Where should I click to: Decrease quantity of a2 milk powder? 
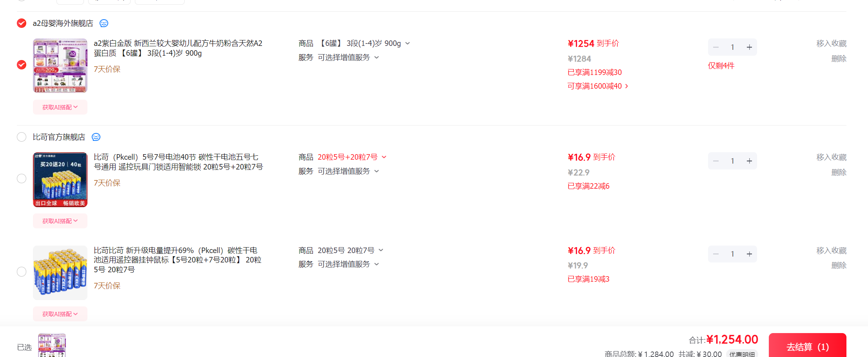tap(716, 47)
